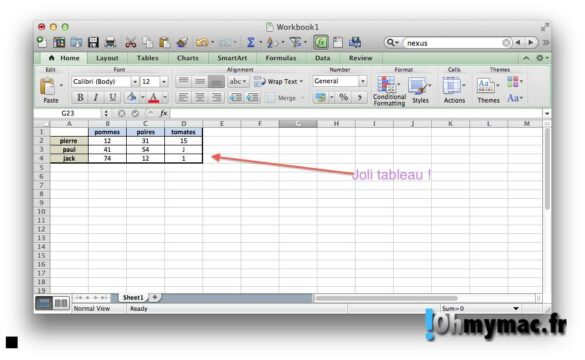Select the Format Painter brush icon
Image resolution: width=585 pixels, height=360 pixels.
click(x=182, y=43)
